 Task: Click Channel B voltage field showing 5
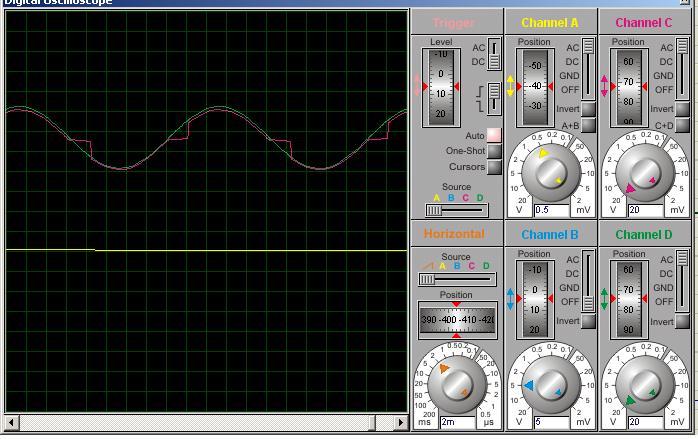(x=552, y=422)
